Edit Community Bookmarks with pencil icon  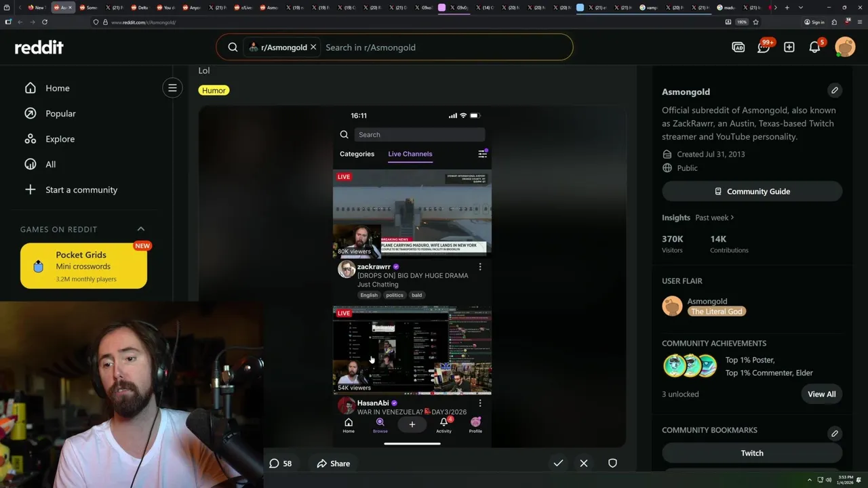tap(835, 433)
